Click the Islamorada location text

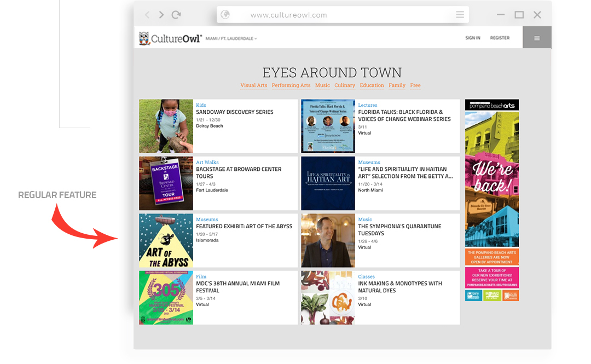point(207,240)
